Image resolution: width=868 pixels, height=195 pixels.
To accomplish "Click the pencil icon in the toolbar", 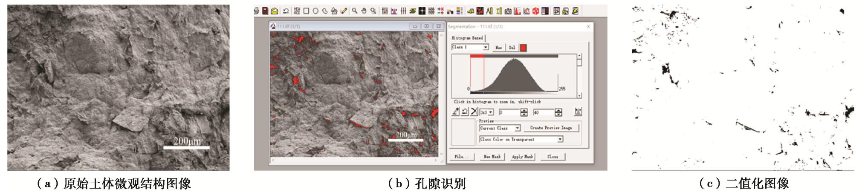I will pyautogui.click(x=344, y=11).
